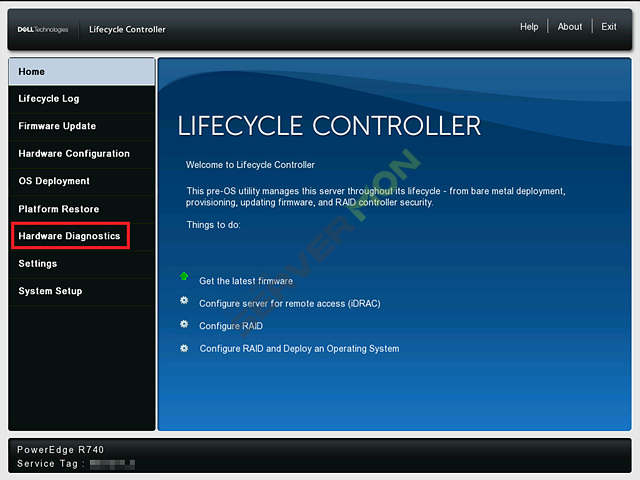Open Platform Restore
640x480 pixels.
coord(82,209)
